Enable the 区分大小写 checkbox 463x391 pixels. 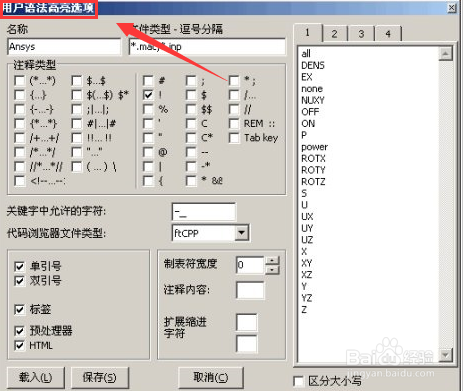pos(298,381)
